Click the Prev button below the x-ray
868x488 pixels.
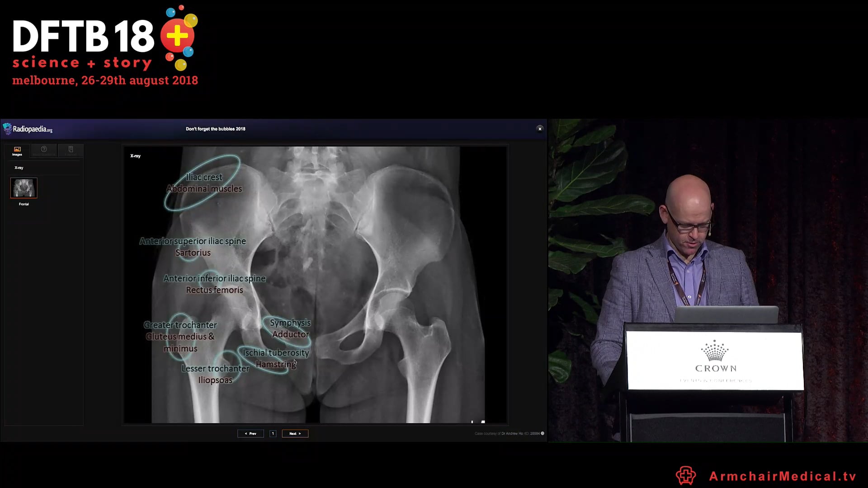(x=250, y=433)
